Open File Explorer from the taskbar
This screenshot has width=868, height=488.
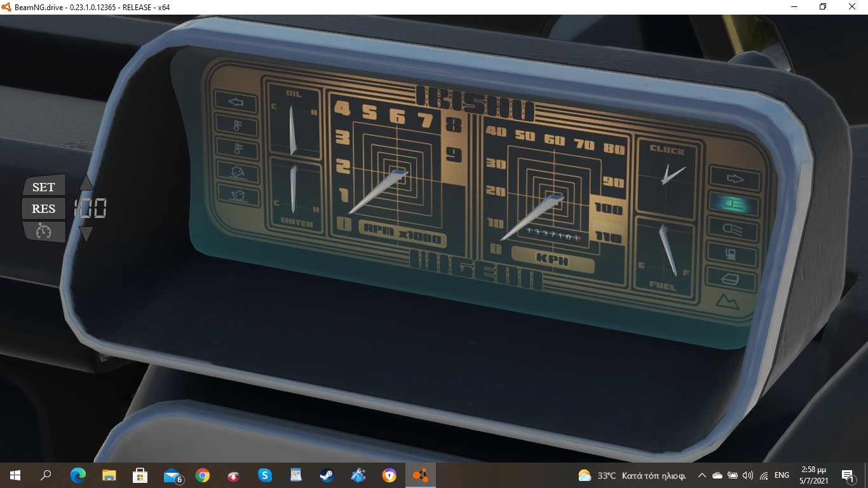tap(109, 475)
